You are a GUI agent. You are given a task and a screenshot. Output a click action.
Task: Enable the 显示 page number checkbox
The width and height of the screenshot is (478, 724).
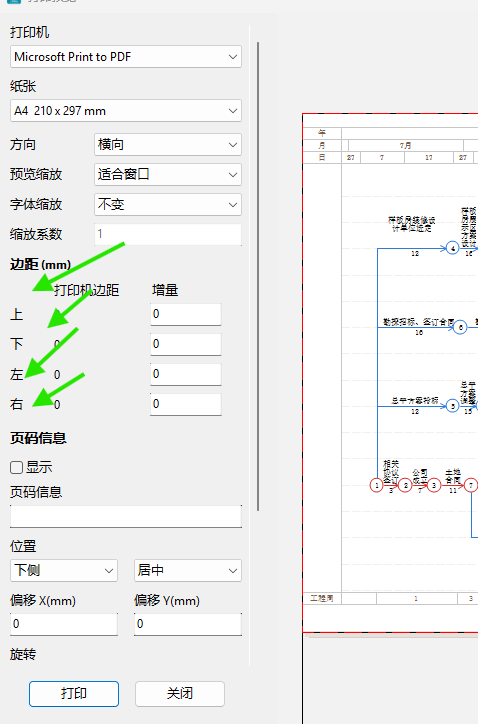click(x=17, y=467)
